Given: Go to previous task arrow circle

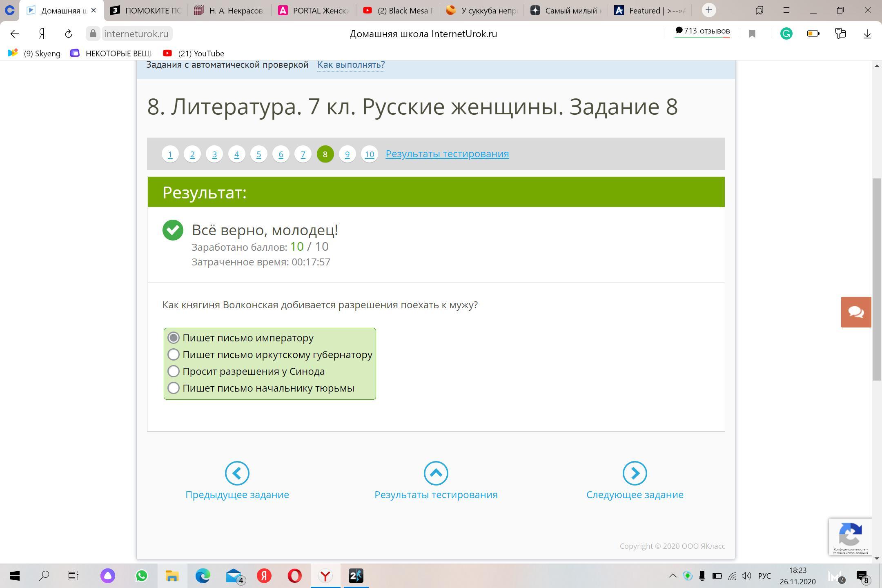Looking at the screenshot, I should [237, 473].
